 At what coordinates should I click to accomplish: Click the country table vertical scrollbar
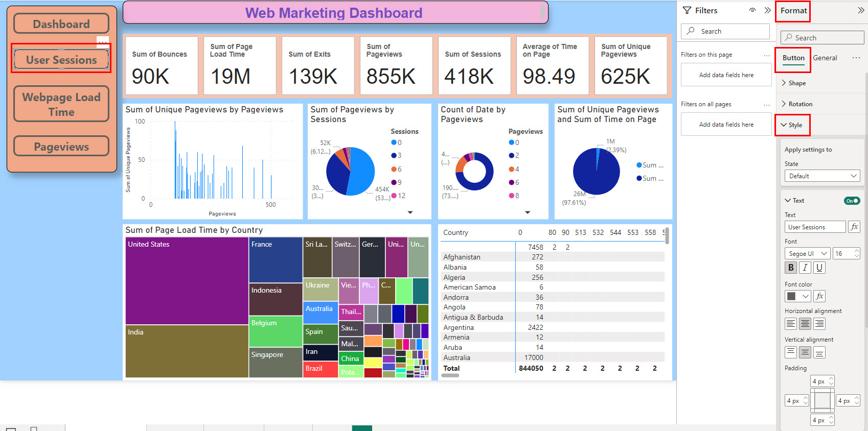(667, 236)
